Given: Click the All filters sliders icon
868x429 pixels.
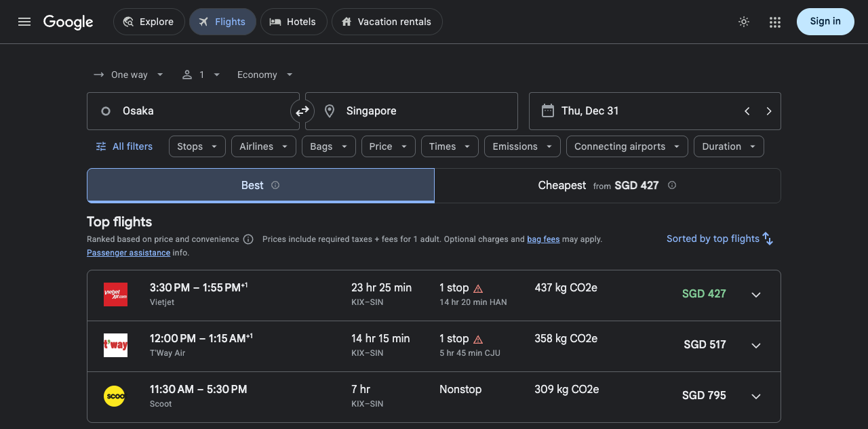Looking at the screenshot, I should coord(101,146).
